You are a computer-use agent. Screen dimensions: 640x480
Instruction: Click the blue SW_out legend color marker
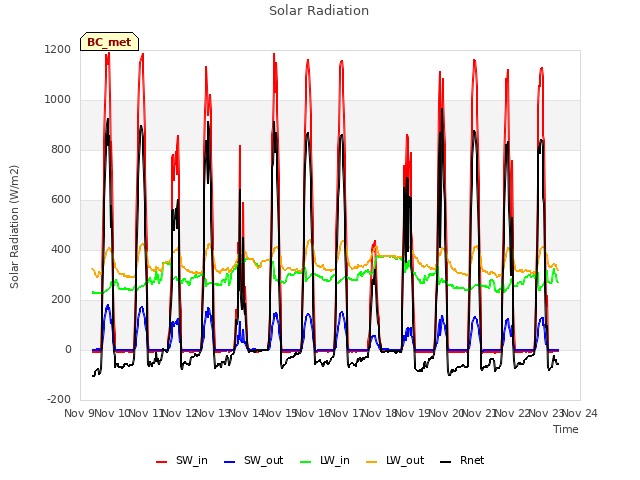click(230, 462)
